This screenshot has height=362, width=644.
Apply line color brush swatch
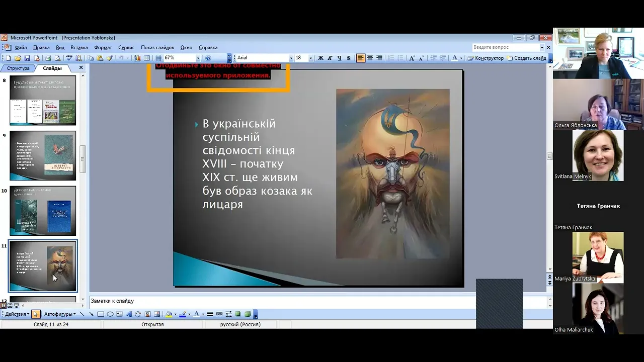182,314
